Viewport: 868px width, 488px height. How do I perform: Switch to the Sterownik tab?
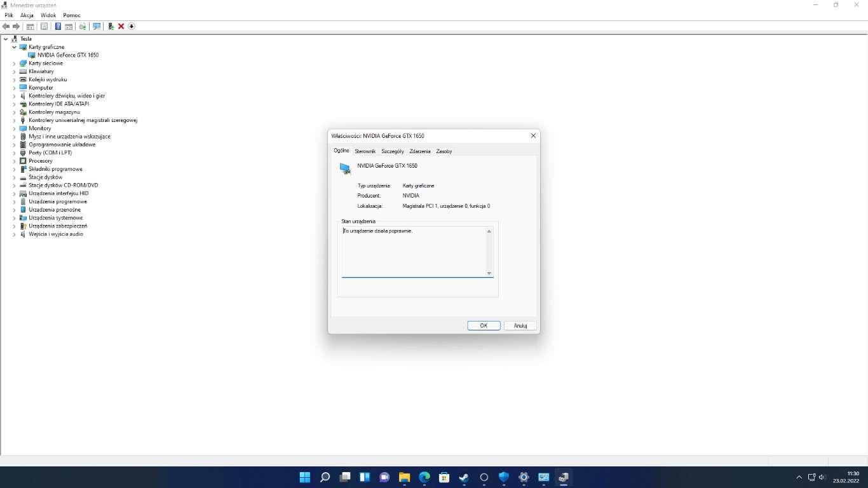(365, 151)
